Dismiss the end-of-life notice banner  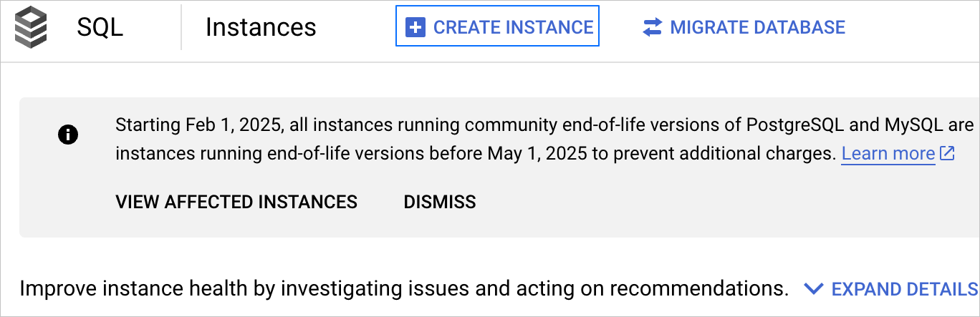[440, 202]
